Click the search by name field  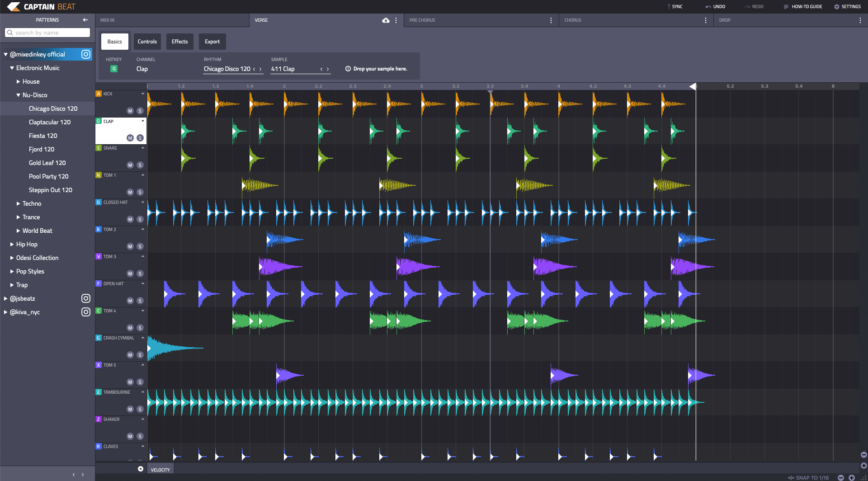[47, 33]
